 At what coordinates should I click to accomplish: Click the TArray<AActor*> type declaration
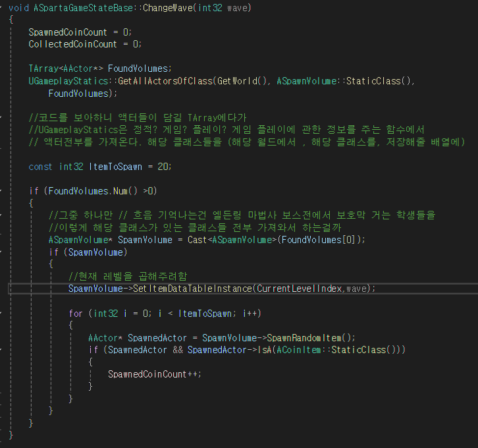pyautogui.click(x=66, y=69)
